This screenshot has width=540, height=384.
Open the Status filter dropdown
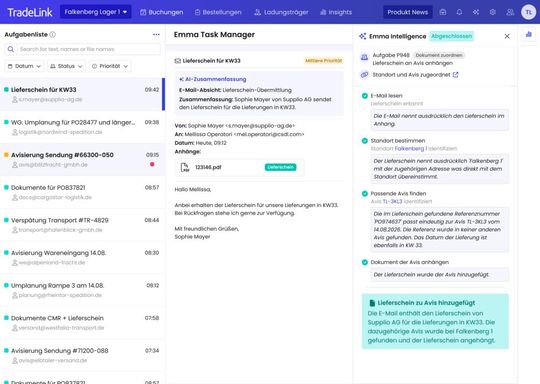pos(66,66)
